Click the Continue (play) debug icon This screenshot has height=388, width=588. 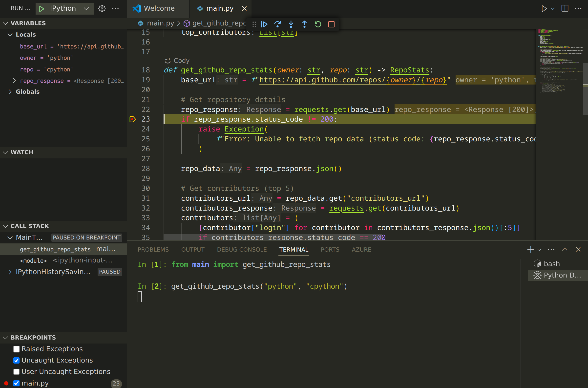coord(264,23)
